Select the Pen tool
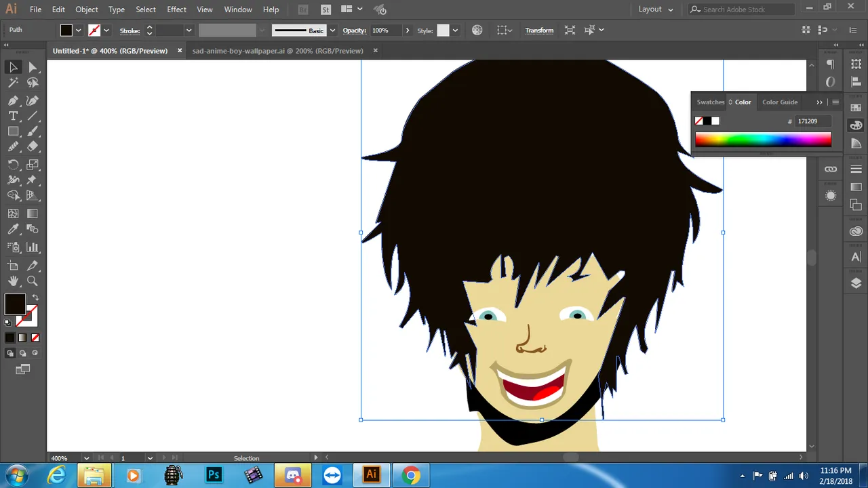 coord(13,100)
